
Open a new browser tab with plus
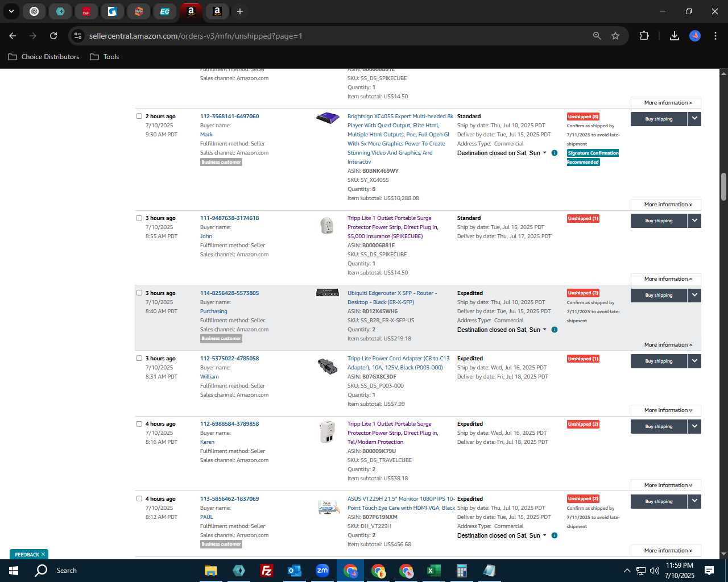click(x=240, y=11)
